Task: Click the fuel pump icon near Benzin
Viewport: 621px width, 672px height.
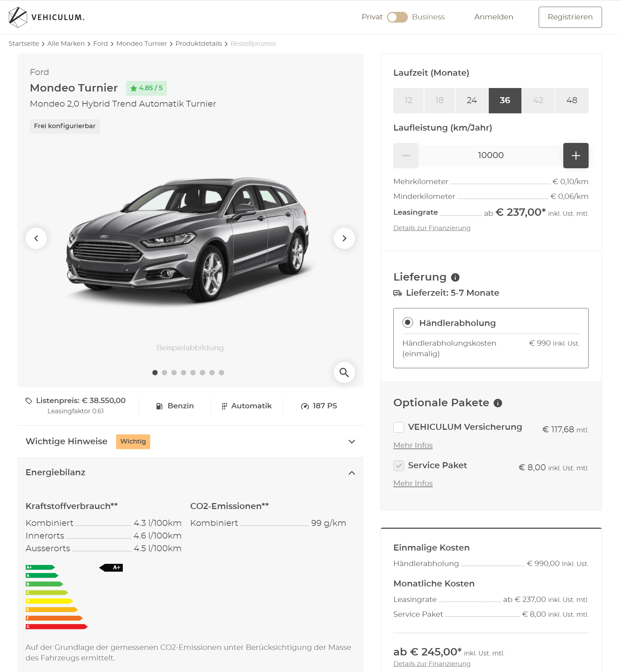Action: (x=159, y=406)
